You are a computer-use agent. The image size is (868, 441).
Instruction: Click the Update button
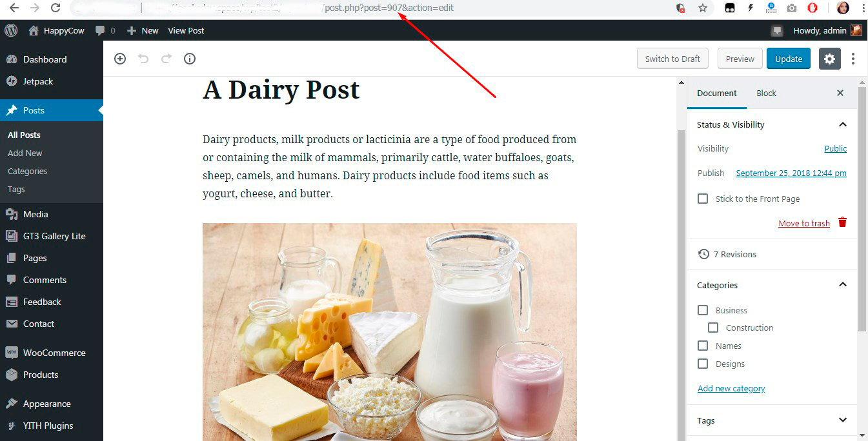[x=789, y=59]
